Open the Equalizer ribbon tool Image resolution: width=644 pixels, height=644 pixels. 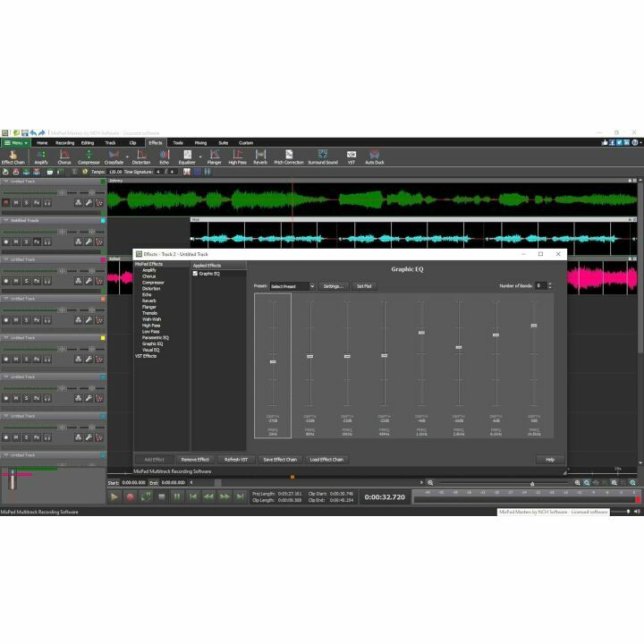[x=187, y=157]
